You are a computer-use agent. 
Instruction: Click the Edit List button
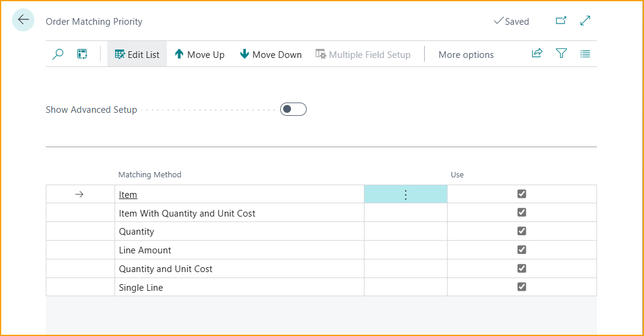137,54
